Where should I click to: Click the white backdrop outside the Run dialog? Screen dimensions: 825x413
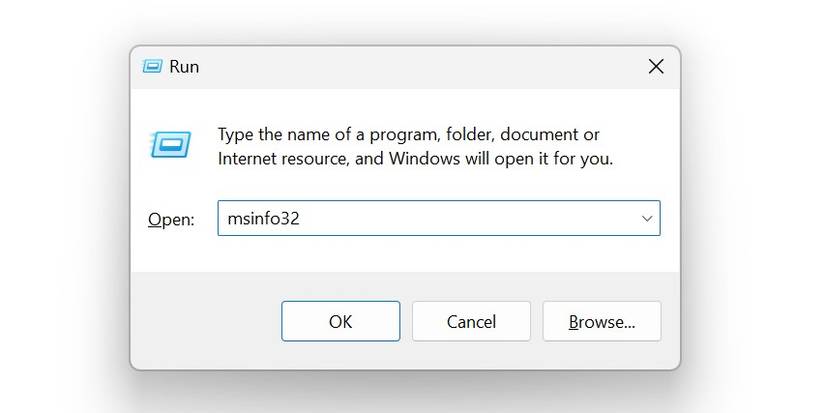pyautogui.click(x=60, y=200)
